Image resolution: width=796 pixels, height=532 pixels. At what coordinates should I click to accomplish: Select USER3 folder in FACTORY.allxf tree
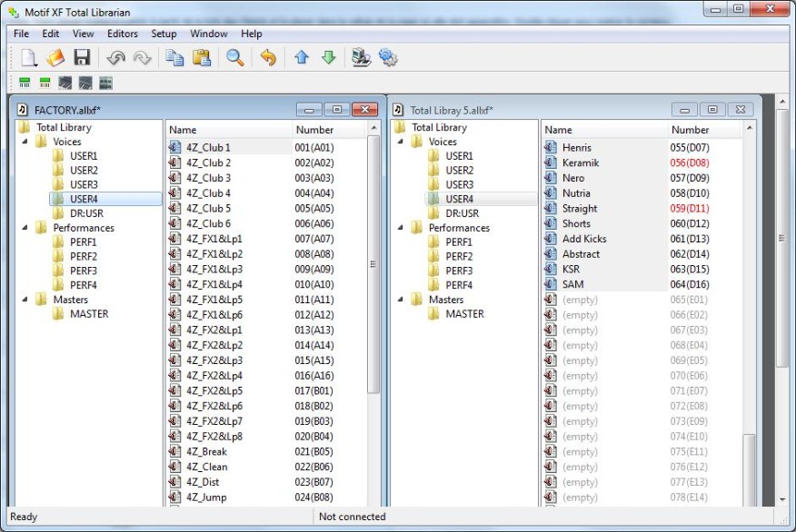pos(84,184)
